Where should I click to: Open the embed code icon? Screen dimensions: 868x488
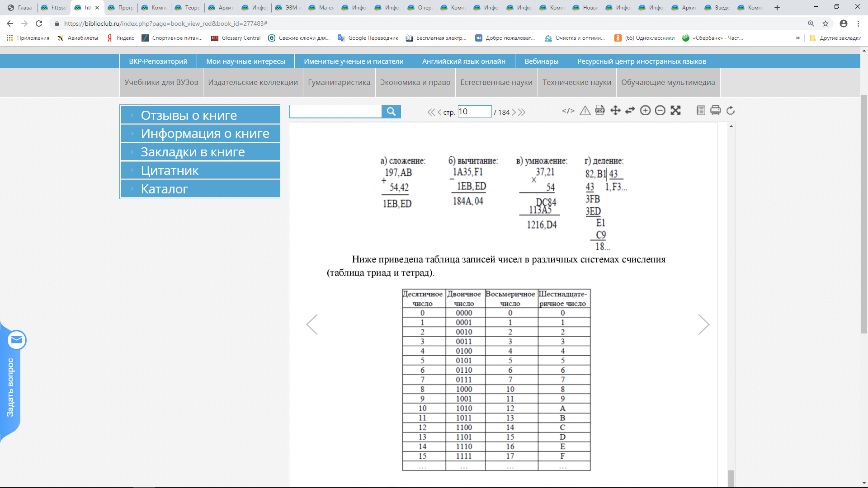[x=568, y=111]
